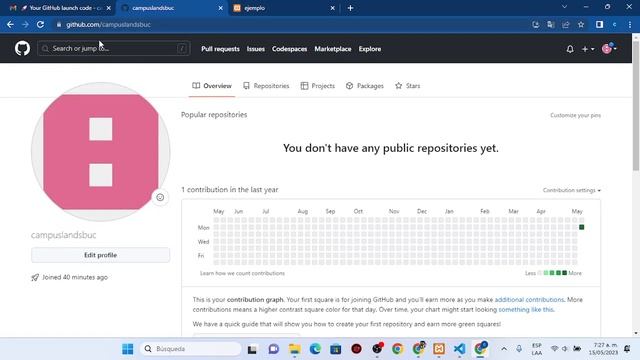Click the share page icon in address bar

point(566,24)
